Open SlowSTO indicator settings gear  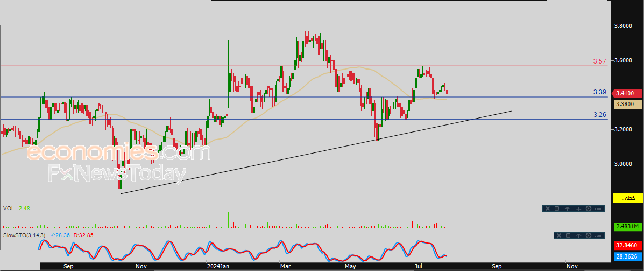[x=589, y=235]
